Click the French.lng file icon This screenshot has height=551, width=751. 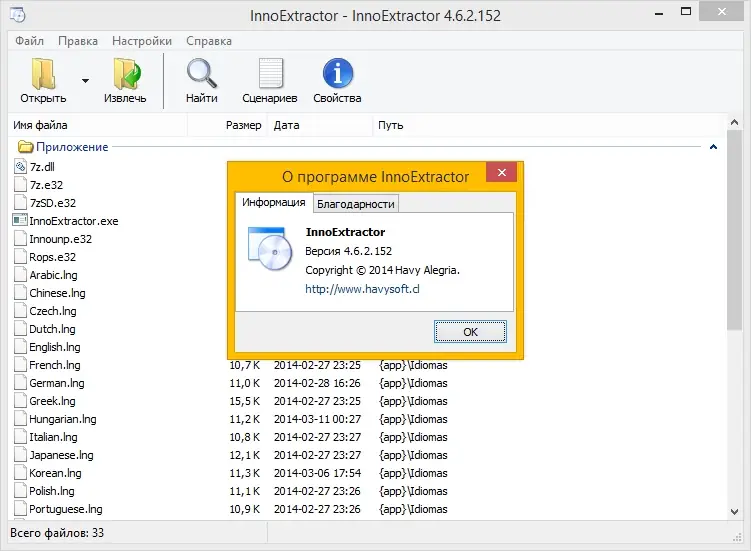click(20, 365)
